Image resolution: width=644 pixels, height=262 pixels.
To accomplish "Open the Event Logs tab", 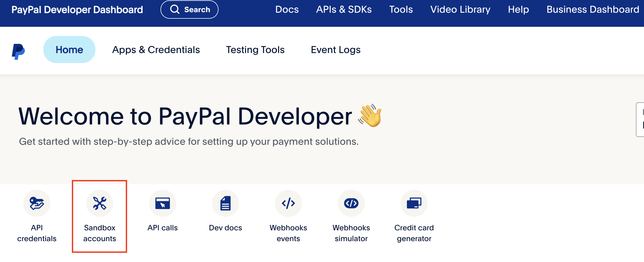I will click(x=336, y=50).
